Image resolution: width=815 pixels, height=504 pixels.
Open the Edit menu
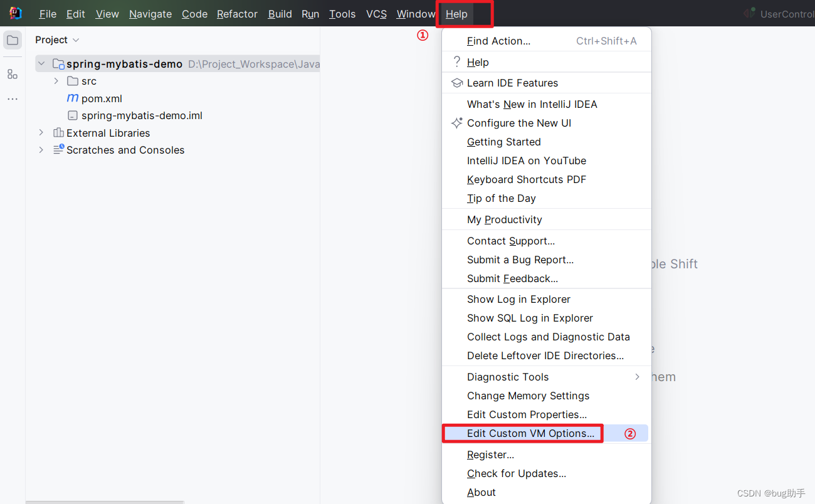pyautogui.click(x=76, y=14)
